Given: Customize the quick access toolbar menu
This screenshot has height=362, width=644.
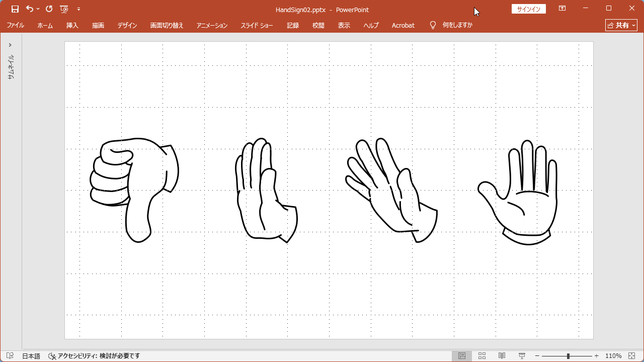Looking at the screenshot, I should 78,9.
